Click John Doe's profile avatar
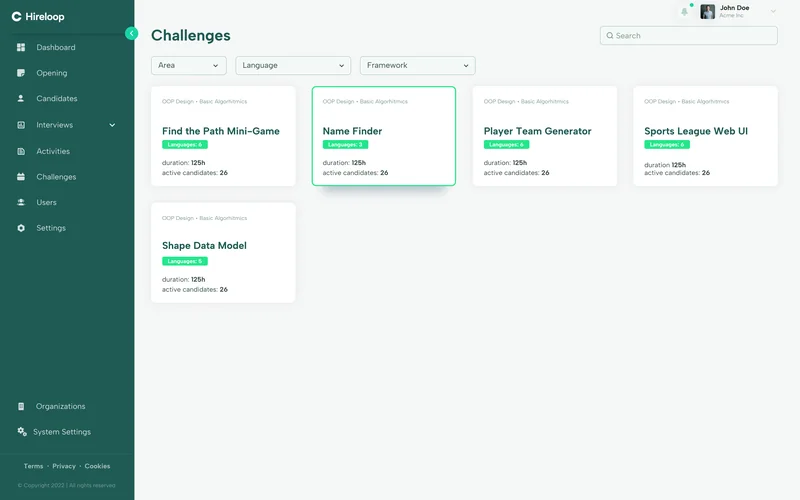800x500 pixels. tap(707, 11)
